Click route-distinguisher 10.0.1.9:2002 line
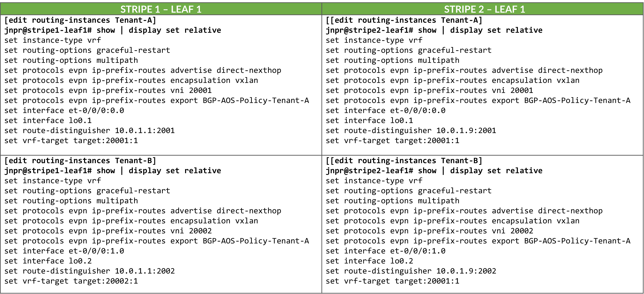644x294 pixels. [411, 271]
